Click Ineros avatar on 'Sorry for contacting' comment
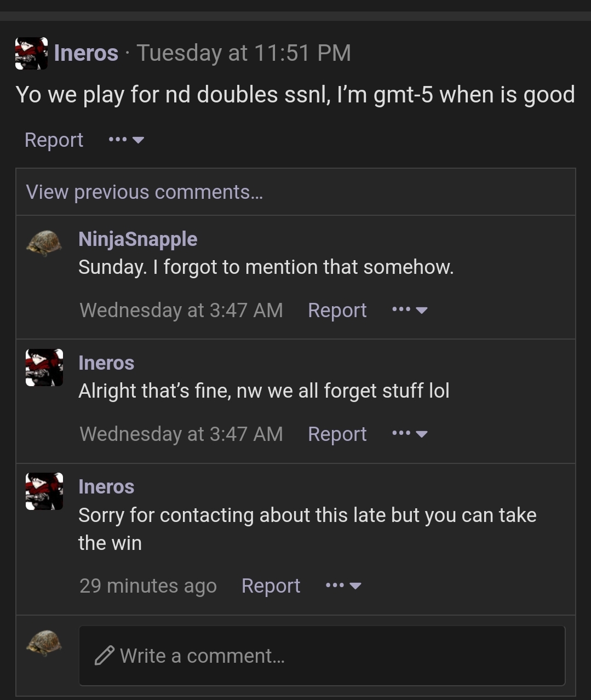The width and height of the screenshot is (591, 700). pos(44,491)
